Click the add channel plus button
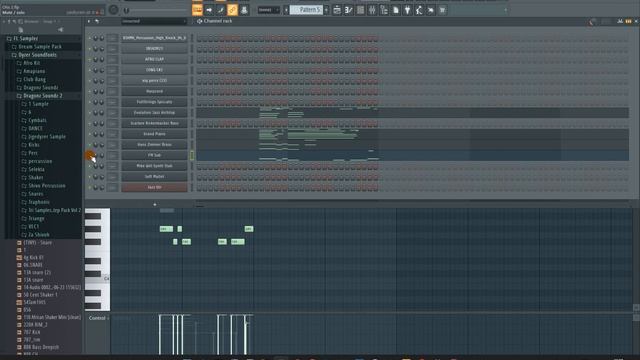This screenshot has height=360, width=640. point(155,204)
